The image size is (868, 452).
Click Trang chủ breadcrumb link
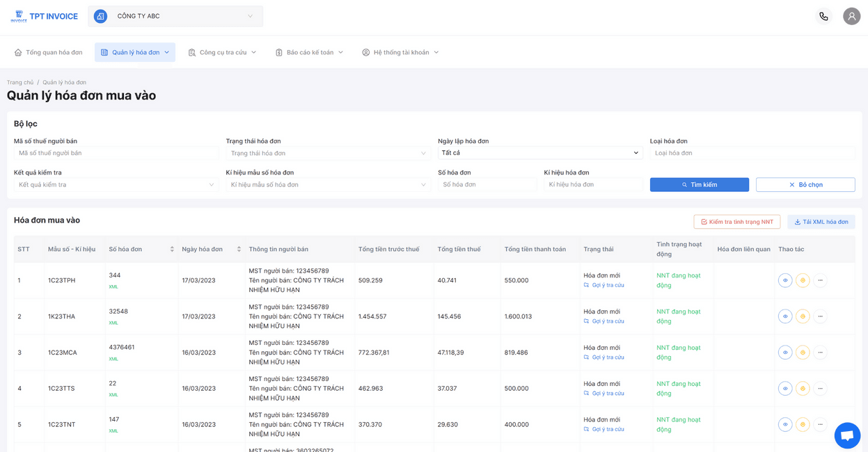coord(20,83)
